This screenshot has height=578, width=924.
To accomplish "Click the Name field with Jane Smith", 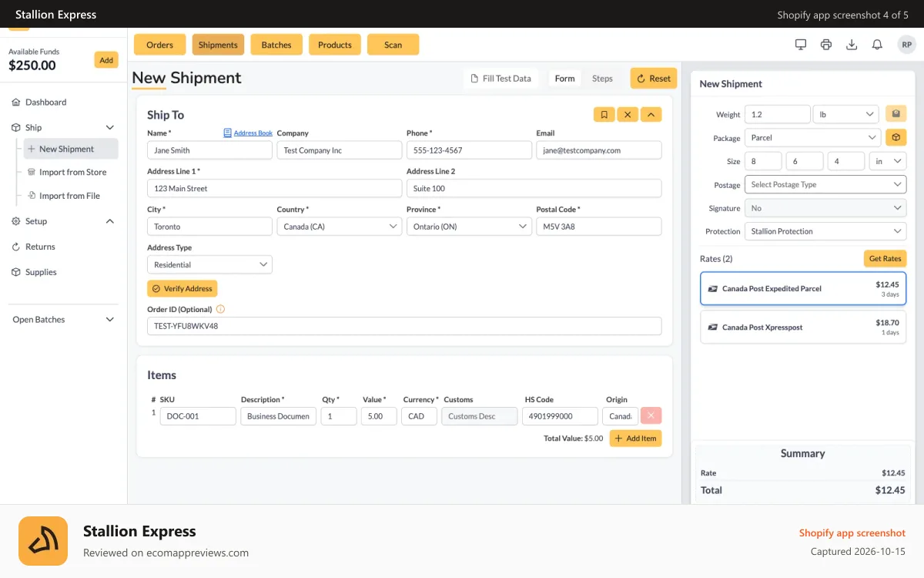I will pos(209,150).
